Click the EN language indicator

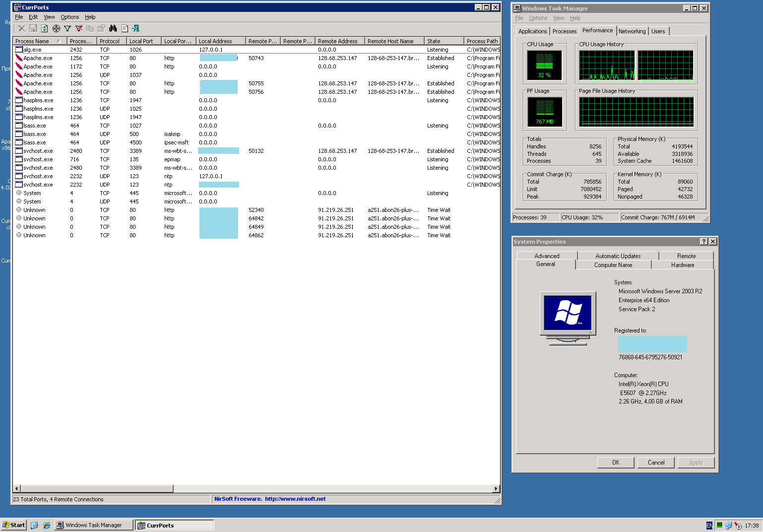pos(709,525)
